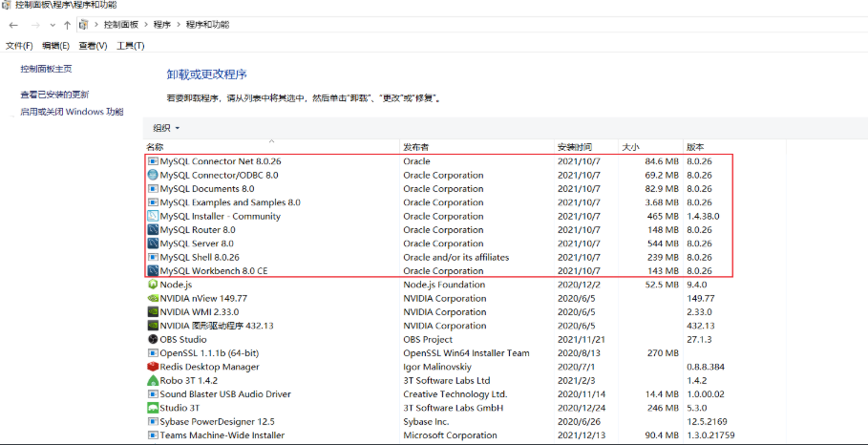Select the MySQL Server 8.0 row name

tap(197, 244)
